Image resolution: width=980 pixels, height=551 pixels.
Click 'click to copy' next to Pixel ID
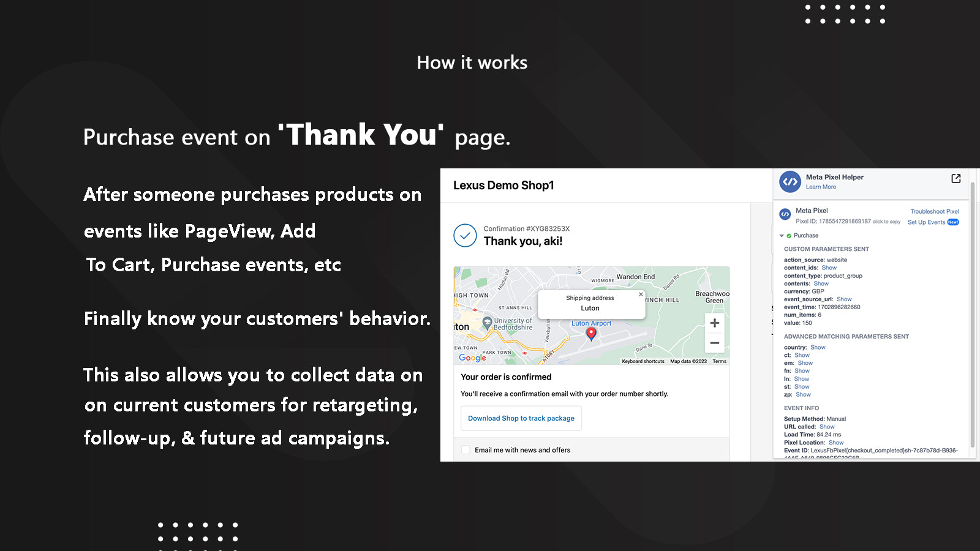pyautogui.click(x=886, y=222)
